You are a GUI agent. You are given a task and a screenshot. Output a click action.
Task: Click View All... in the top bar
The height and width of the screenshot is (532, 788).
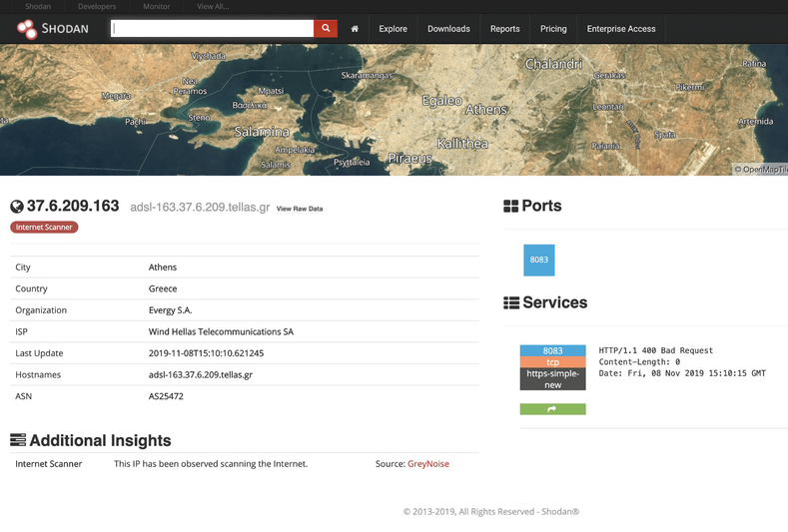tap(213, 7)
